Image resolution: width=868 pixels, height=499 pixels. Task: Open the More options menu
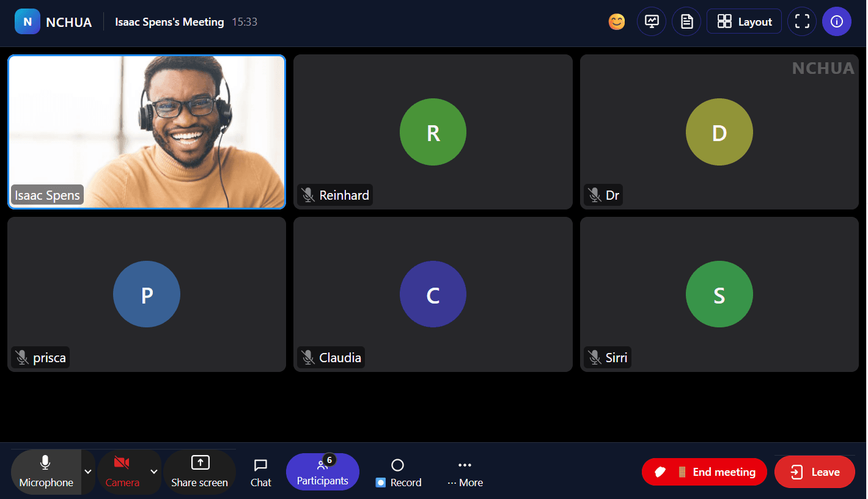[465, 473]
